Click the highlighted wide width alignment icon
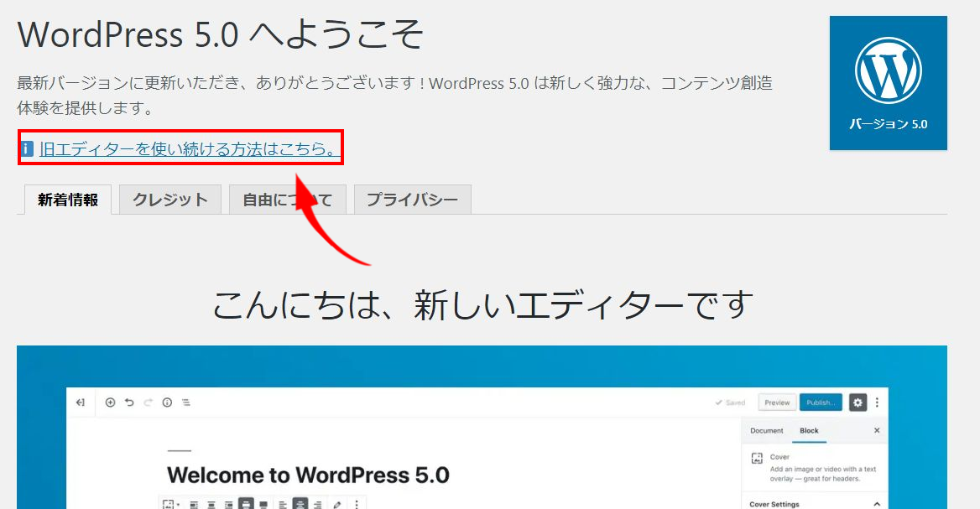This screenshot has width=980, height=509. [x=246, y=504]
